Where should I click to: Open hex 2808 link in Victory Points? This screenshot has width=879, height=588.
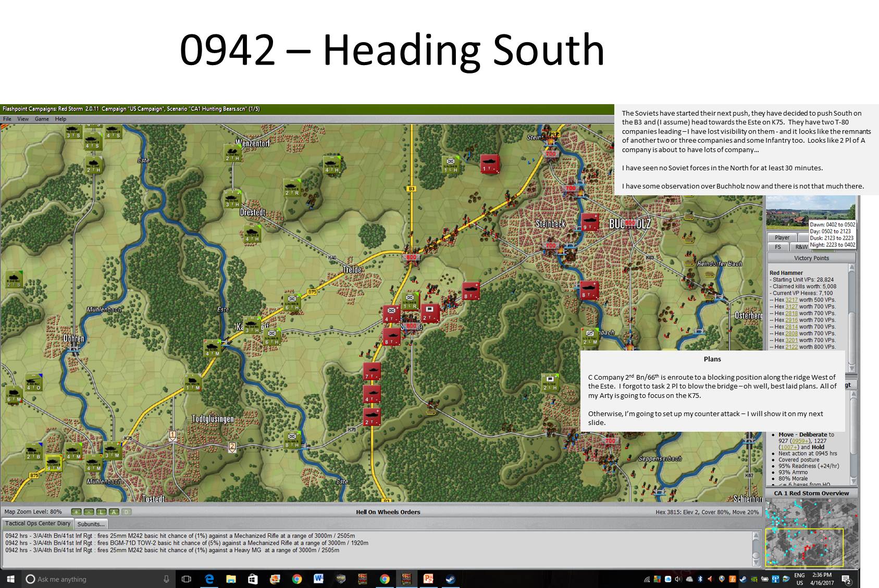[x=791, y=334]
